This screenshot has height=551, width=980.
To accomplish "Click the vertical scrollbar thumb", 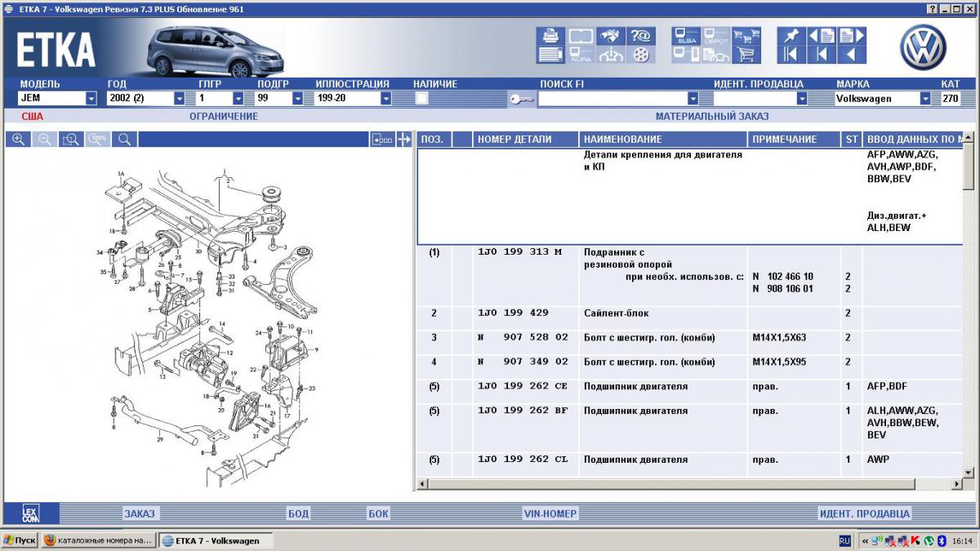I will (x=969, y=167).
